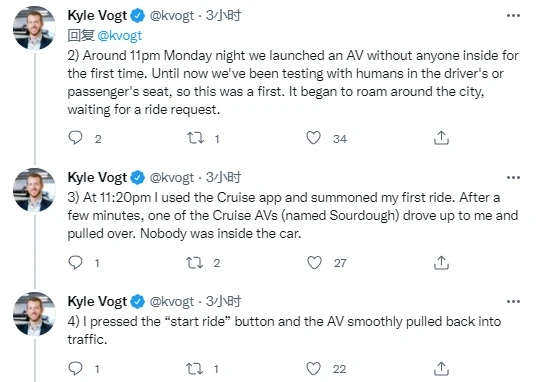Open more options on the first tweet
Viewport: 537px width, 382px height.
[x=513, y=15]
